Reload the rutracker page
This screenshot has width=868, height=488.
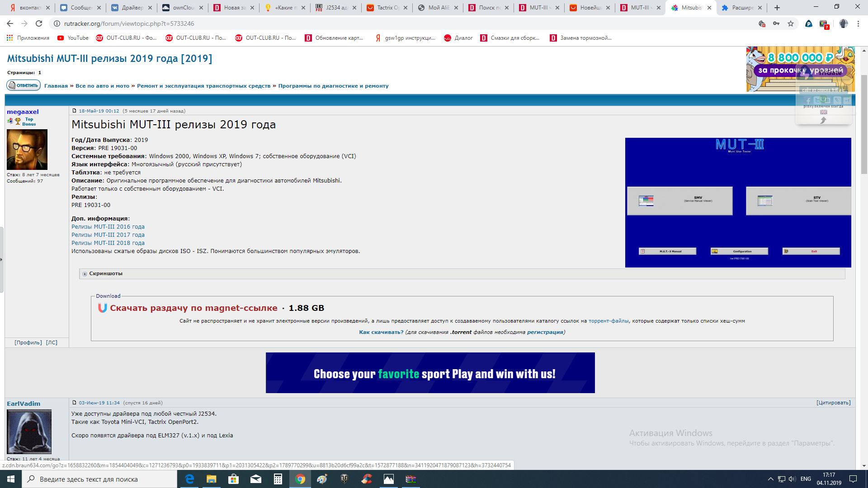(39, 23)
